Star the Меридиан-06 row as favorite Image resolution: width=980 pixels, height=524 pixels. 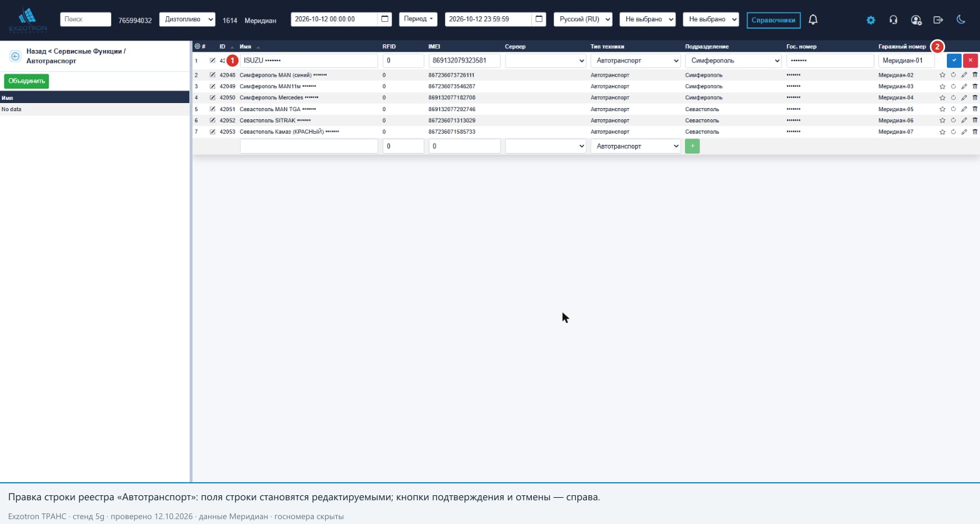tap(942, 121)
